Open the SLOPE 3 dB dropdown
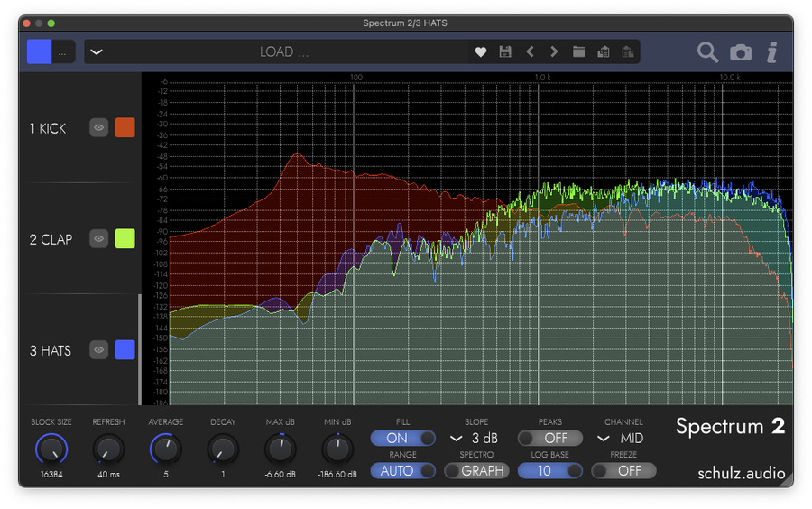This screenshot has height=509, width=812. (474, 439)
